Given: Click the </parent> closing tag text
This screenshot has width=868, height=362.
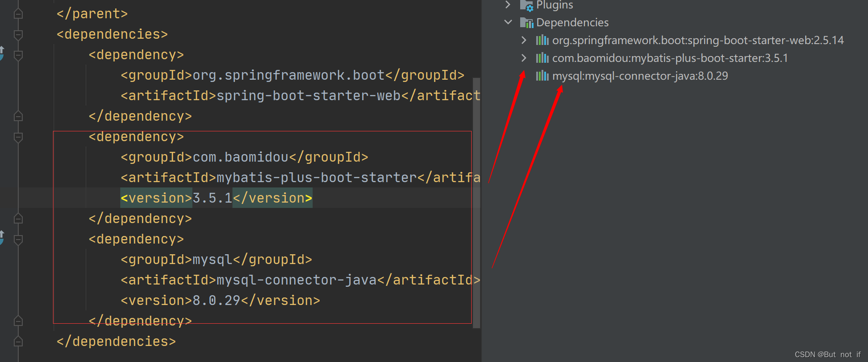Looking at the screenshot, I should coord(92,14).
